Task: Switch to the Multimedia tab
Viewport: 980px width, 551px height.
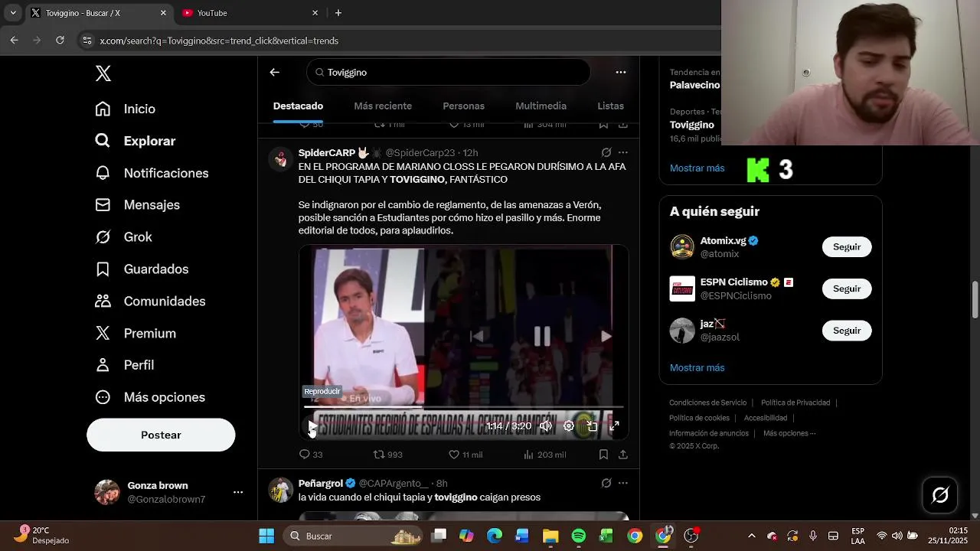Action: pos(541,106)
